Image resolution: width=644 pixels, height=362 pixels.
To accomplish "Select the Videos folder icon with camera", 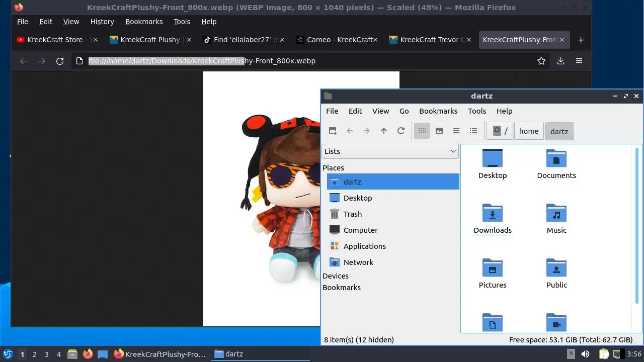I will [x=556, y=322].
